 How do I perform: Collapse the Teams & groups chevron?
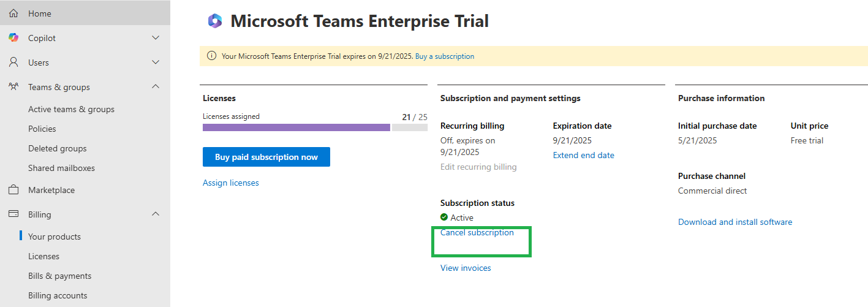click(156, 87)
